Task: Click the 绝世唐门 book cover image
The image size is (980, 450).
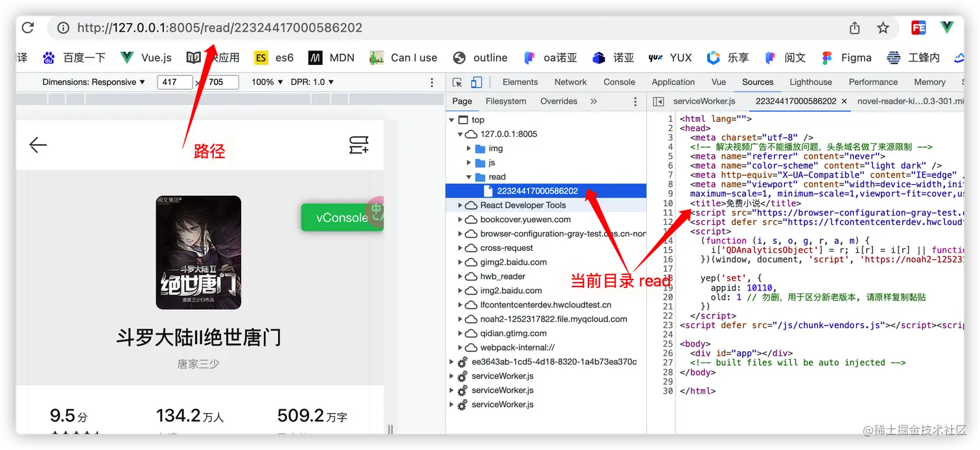Action: 198,252
